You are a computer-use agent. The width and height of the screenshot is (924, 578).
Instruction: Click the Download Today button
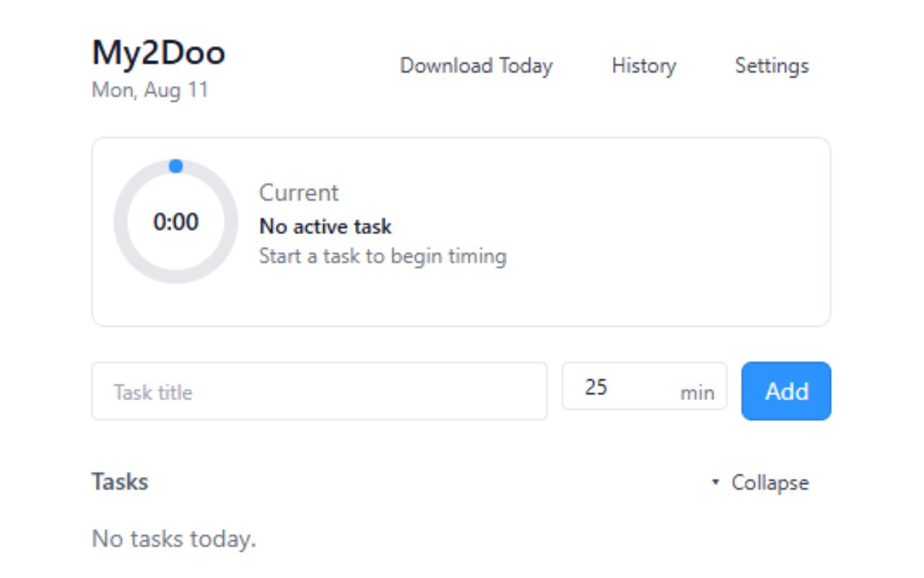pos(476,66)
